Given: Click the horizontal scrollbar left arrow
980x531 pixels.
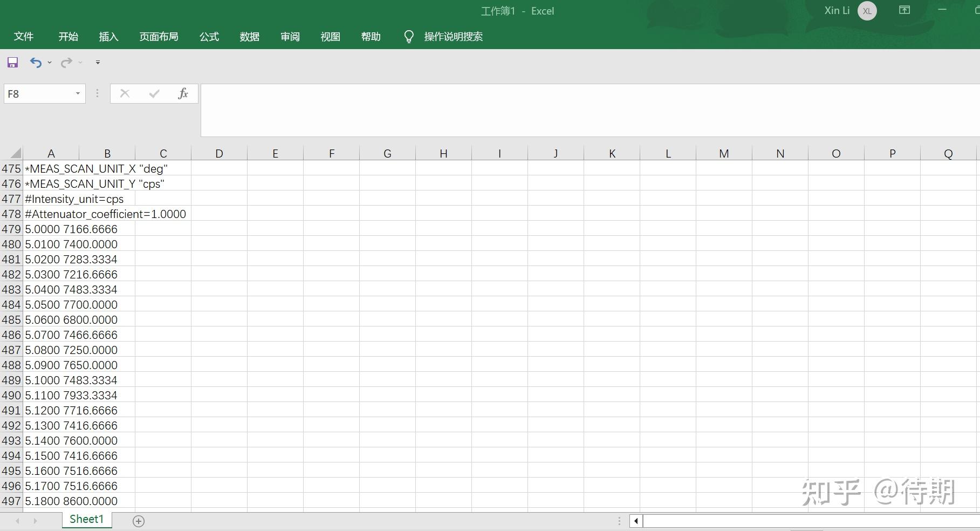Looking at the screenshot, I should tap(635, 520).
